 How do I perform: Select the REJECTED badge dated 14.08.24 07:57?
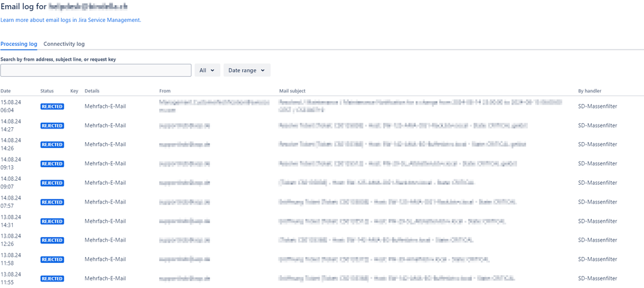(x=52, y=202)
